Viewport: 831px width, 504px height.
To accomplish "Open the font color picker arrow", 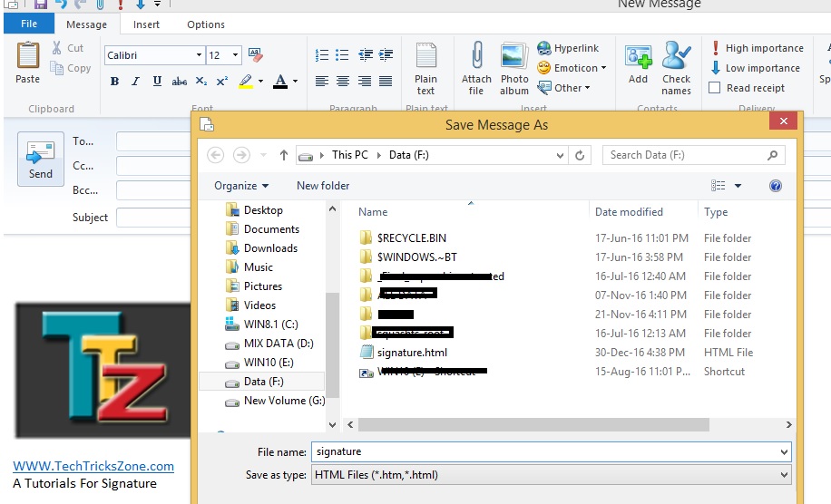I will coord(295,82).
